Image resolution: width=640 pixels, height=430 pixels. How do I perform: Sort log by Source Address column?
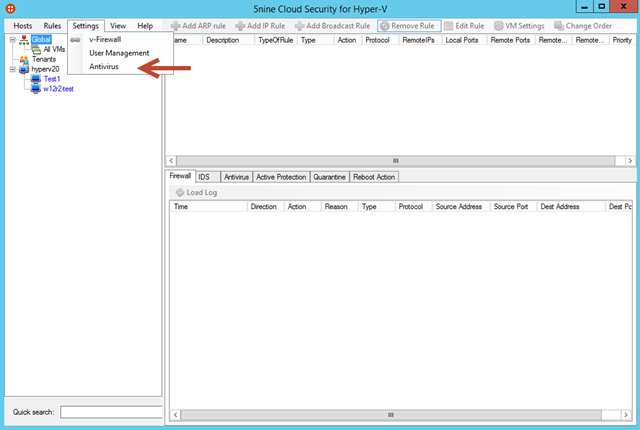(461, 206)
